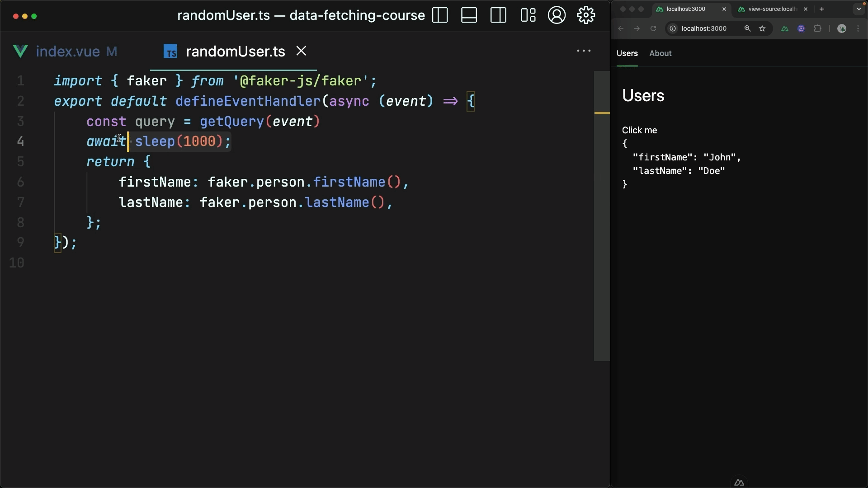Bookmark this page with the star icon
This screenshot has width=868, height=488.
click(763, 28)
